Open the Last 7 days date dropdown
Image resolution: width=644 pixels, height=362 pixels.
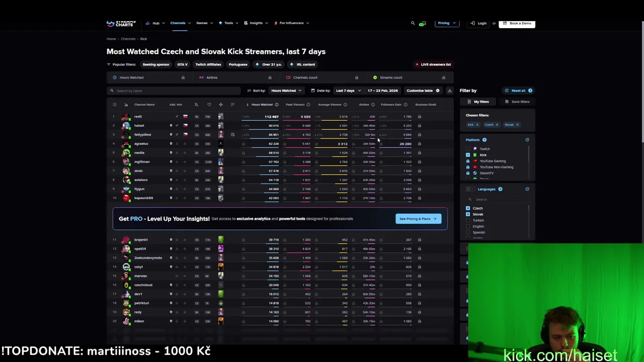[x=348, y=90]
